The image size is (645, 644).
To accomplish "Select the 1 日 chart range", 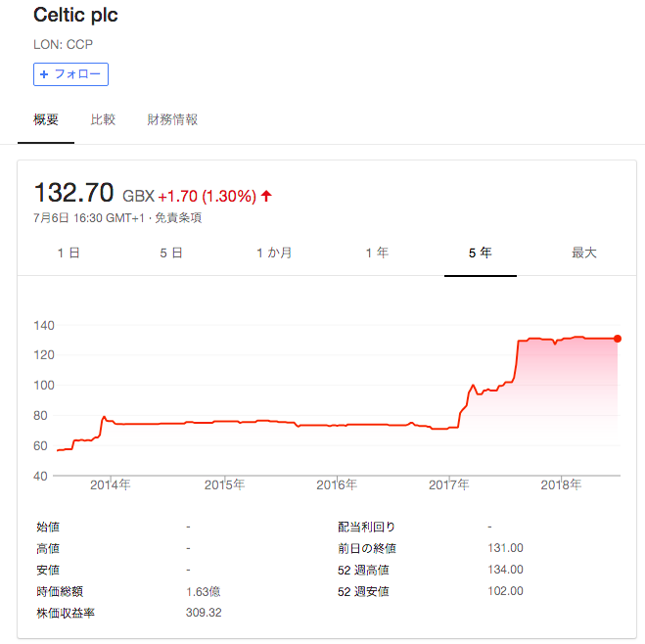I will pyautogui.click(x=69, y=253).
